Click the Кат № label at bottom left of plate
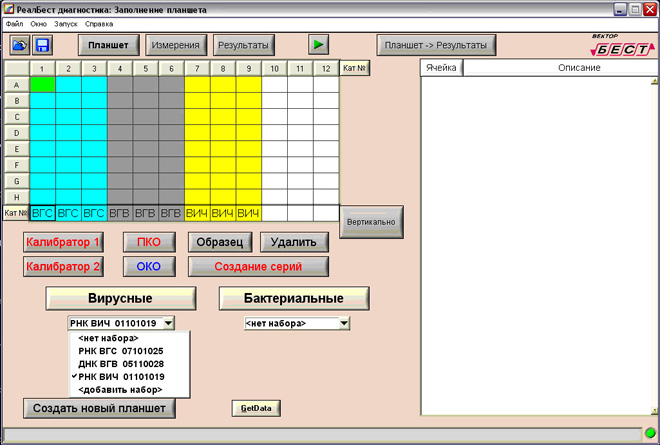Image resolution: width=660 pixels, height=445 pixels. click(x=16, y=213)
